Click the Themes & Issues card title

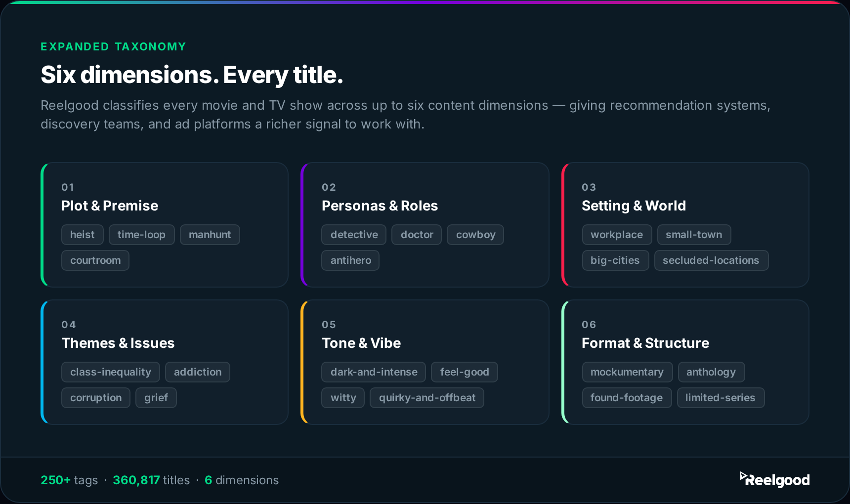click(x=118, y=343)
